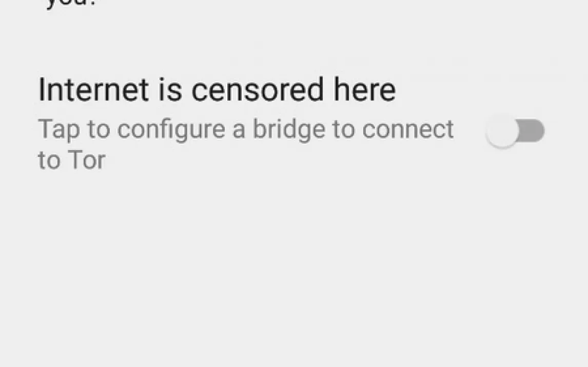Select the 'Internet is censored here' heading

217,90
